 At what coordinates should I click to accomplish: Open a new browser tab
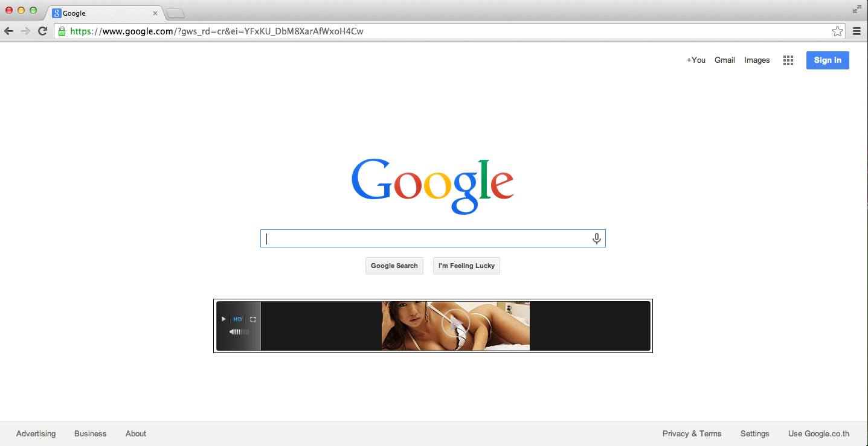[x=175, y=14]
